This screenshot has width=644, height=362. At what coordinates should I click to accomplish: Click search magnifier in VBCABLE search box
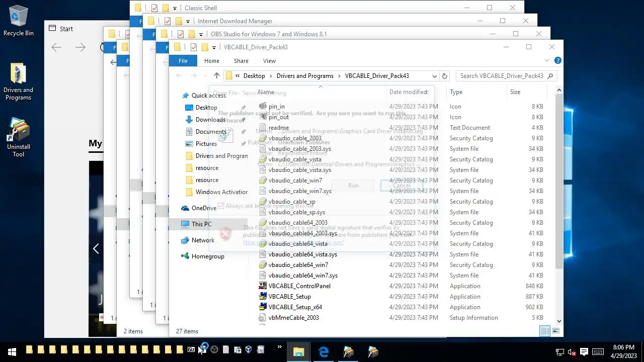point(550,76)
